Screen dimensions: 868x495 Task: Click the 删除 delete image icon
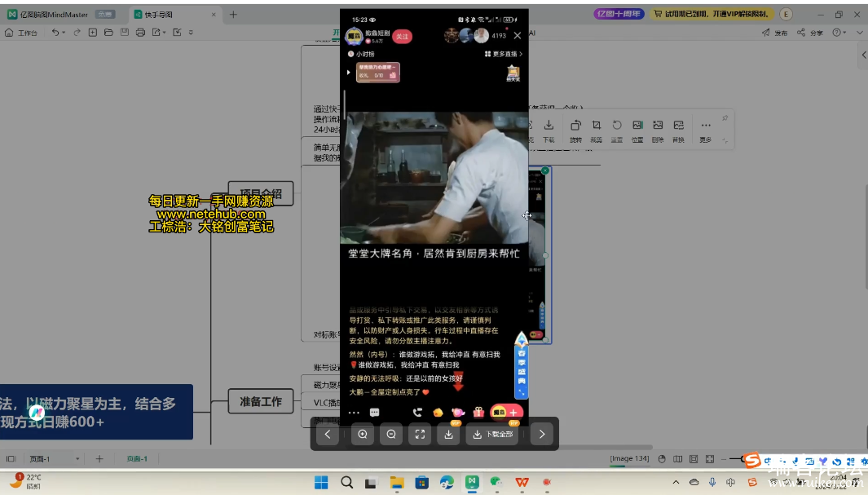[658, 130]
